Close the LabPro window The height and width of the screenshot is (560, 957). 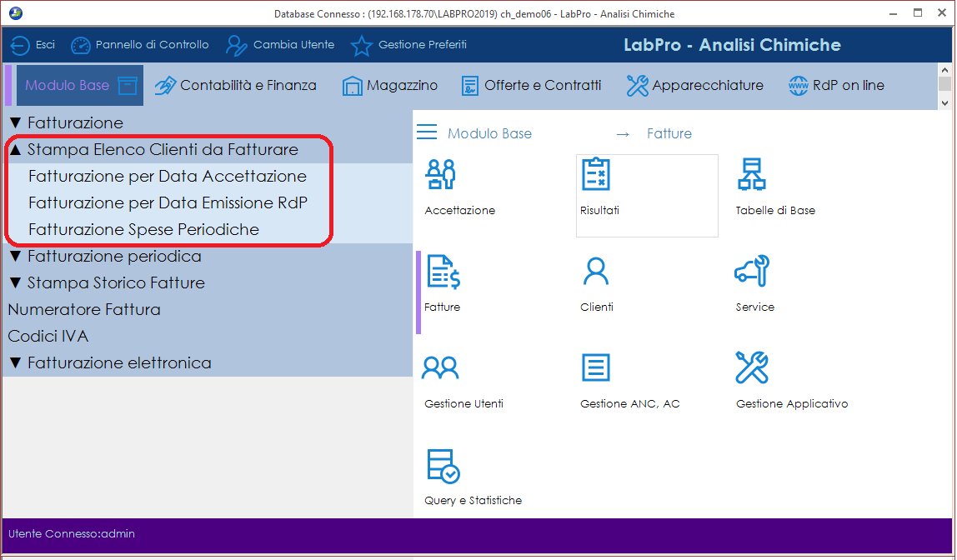coord(942,12)
